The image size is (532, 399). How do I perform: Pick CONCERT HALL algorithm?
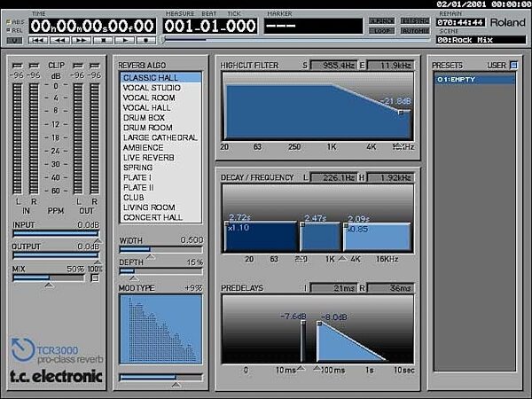point(160,217)
